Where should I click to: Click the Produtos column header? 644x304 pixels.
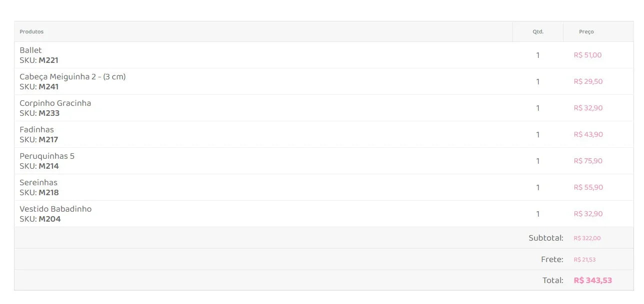(31, 32)
